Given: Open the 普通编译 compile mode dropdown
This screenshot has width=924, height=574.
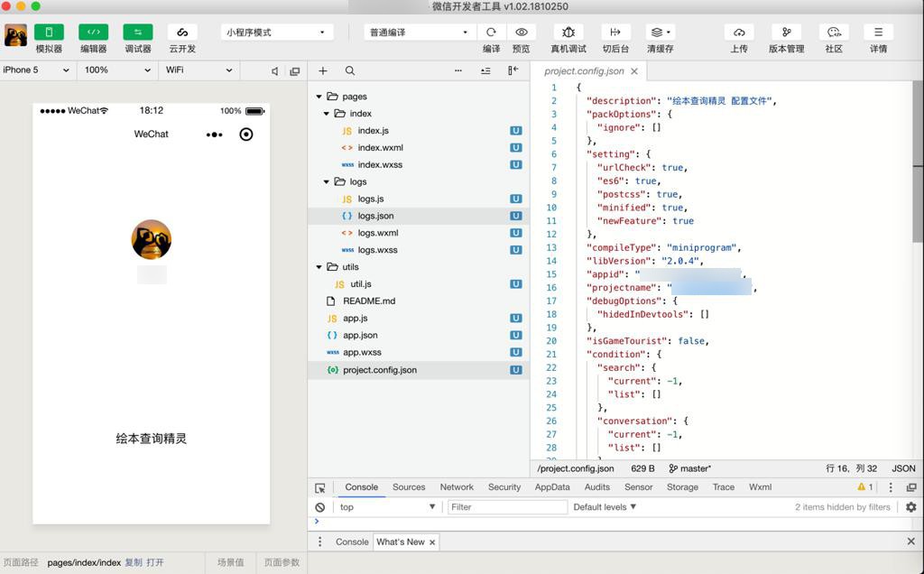Looking at the screenshot, I should coord(419,32).
